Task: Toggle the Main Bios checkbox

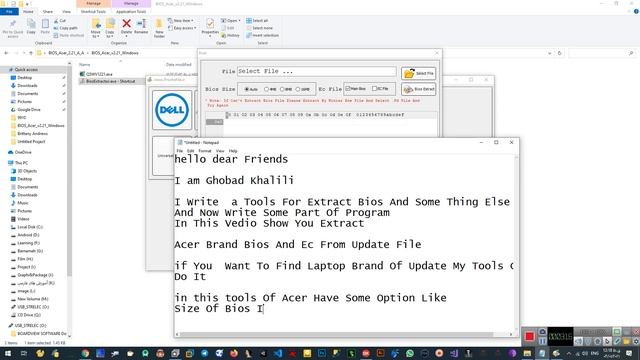Action: point(348,89)
